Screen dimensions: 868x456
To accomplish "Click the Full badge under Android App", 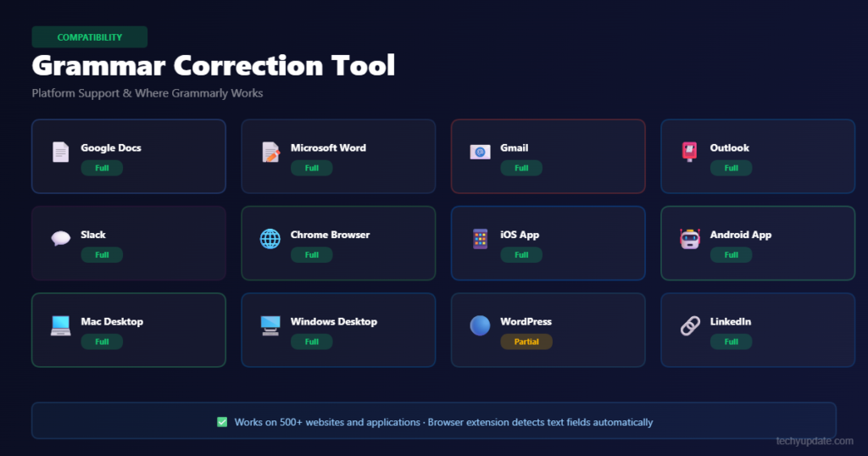I will pos(732,255).
